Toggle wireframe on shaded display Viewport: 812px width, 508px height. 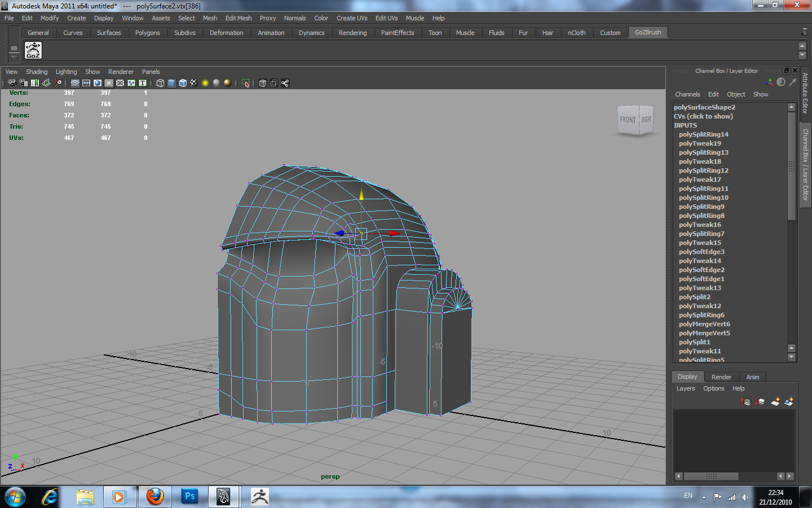point(183,83)
